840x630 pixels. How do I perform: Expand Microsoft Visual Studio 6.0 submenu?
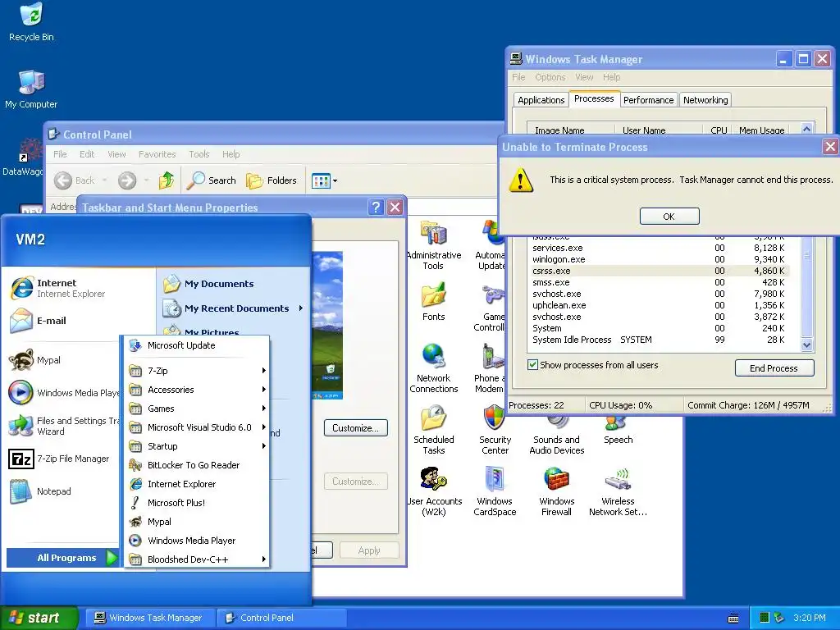pos(197,427)
